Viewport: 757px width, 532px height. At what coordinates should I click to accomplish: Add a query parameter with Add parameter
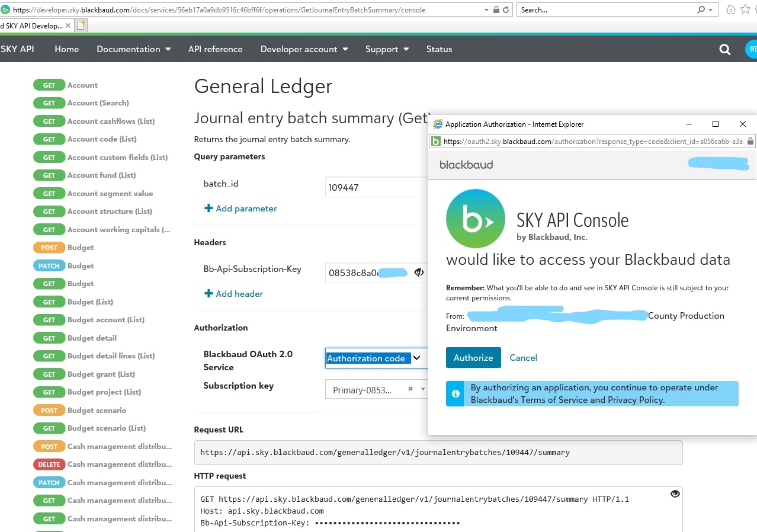click(x=240, y=209)
